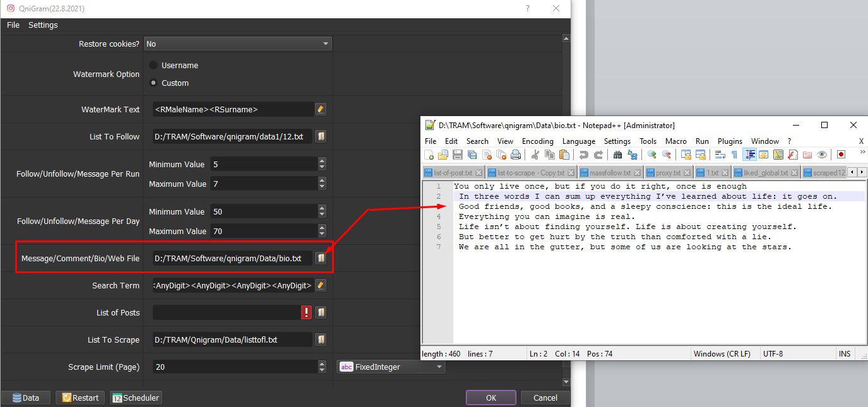Click the Undo arrow icon
Screen dimensions: 868x407
584,155
